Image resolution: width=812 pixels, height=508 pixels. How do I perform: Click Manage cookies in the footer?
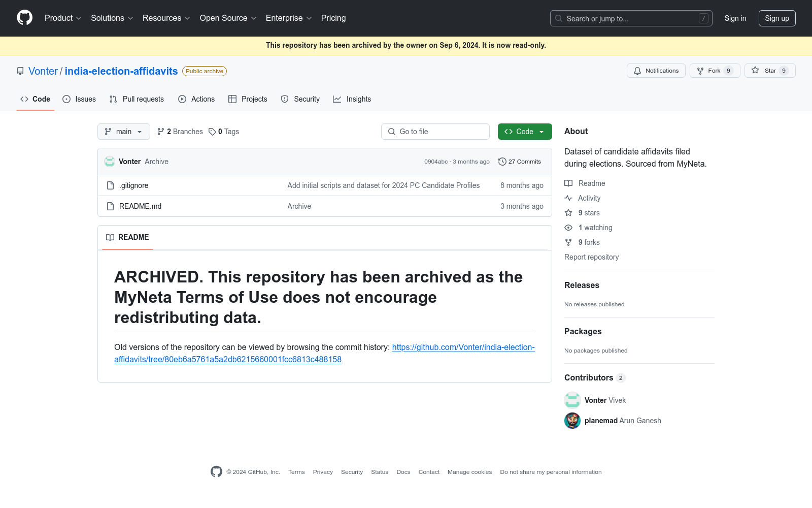470,472
